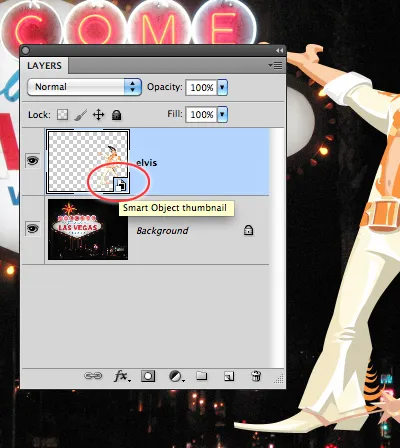
Task: Select the Background layer thumbnail
Action: coord(88,229)
